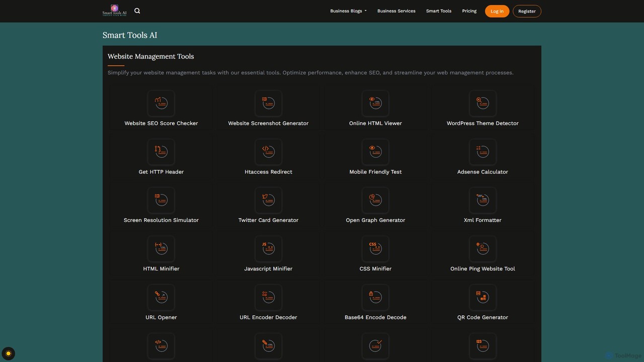This screenshot has height=362, width=644.
Task: Click the Smart Tools AI logo
Action: coord(114,11)
